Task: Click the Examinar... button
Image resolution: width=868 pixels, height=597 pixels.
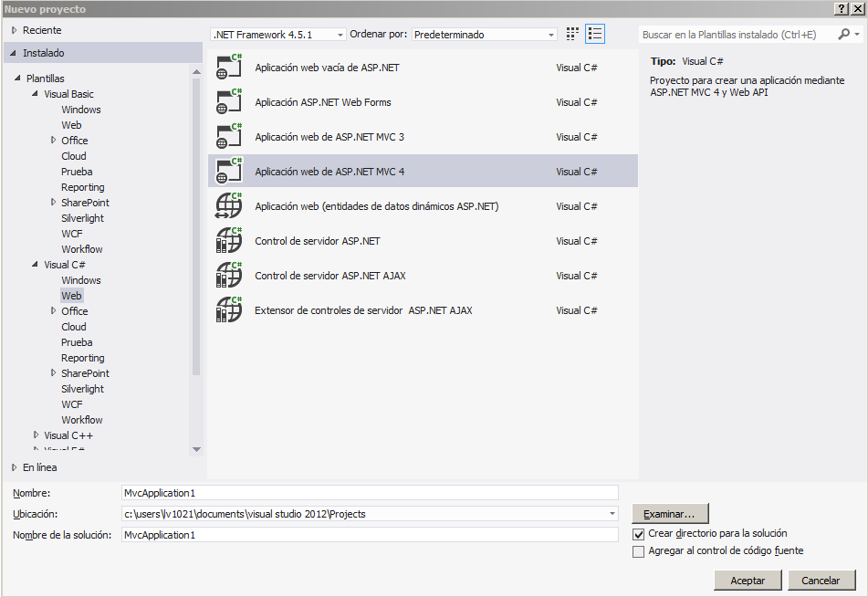Action: [x=670, y=514]
